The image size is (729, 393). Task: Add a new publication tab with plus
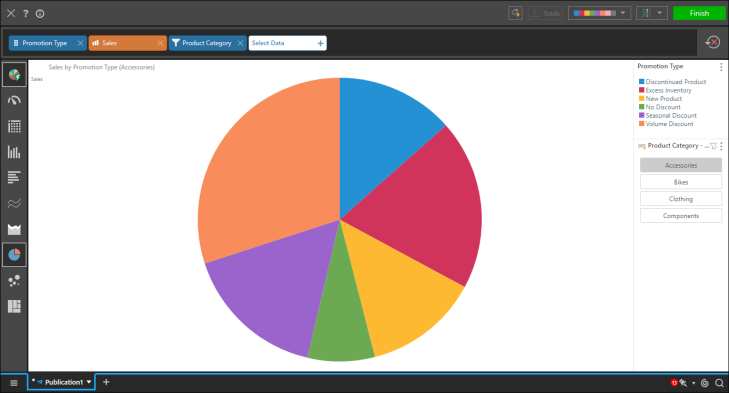(106, 382)
